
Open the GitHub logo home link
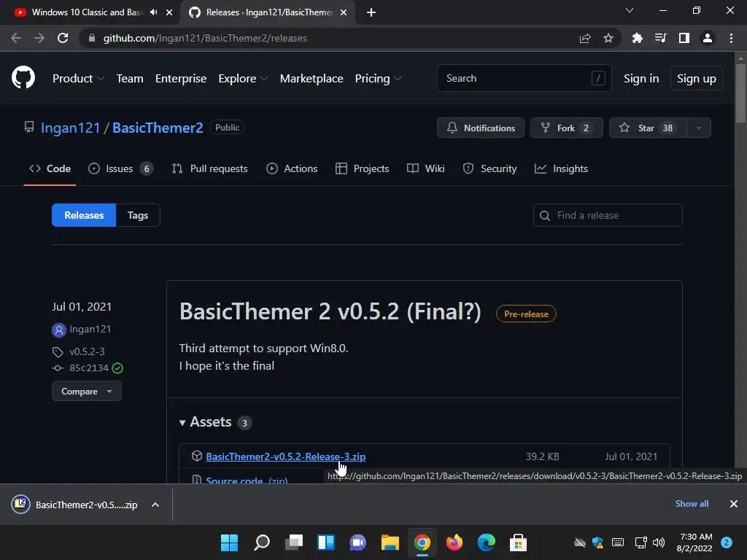(x=23, y=77)
